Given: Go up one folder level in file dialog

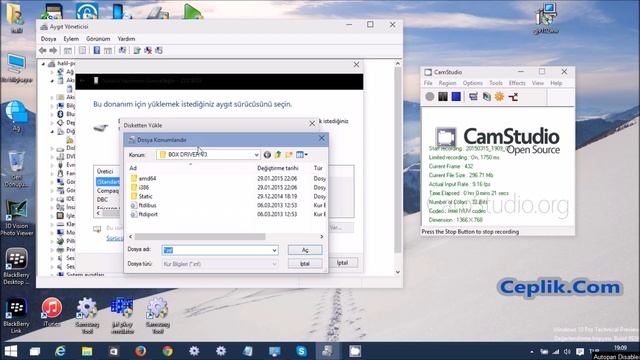Looking at the screenshot, I should click(278, 155).
